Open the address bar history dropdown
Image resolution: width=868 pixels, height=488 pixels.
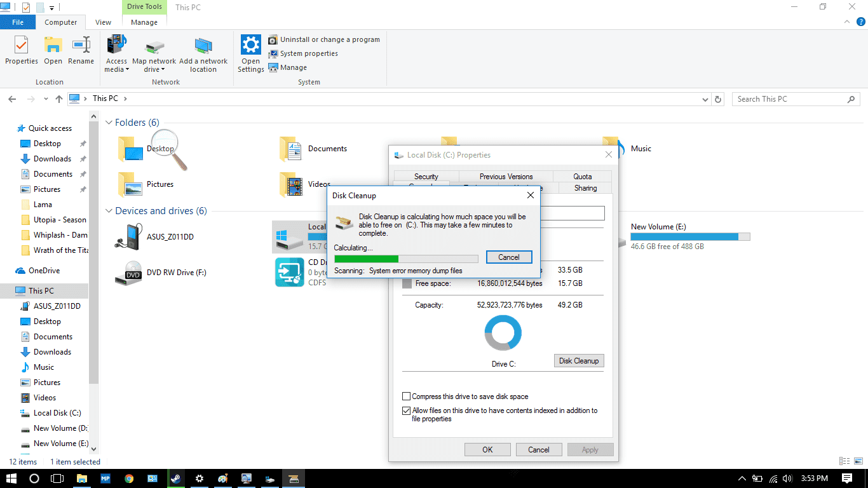click(705, 99)
